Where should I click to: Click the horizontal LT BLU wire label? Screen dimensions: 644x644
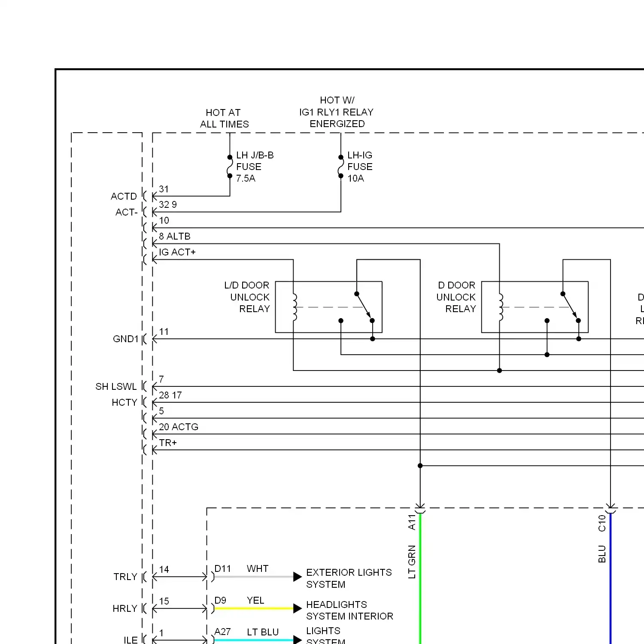[x=263, y=632]
